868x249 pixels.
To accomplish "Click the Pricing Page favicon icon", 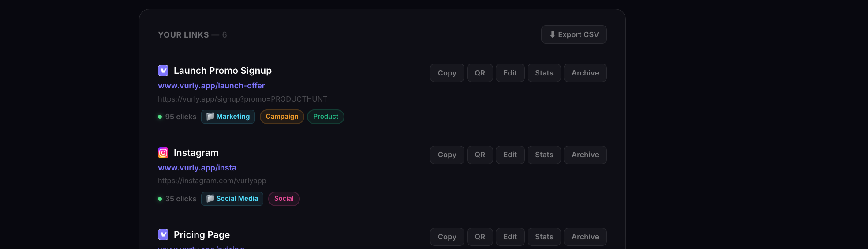I will pyautogui.click(x=163, y=234).
